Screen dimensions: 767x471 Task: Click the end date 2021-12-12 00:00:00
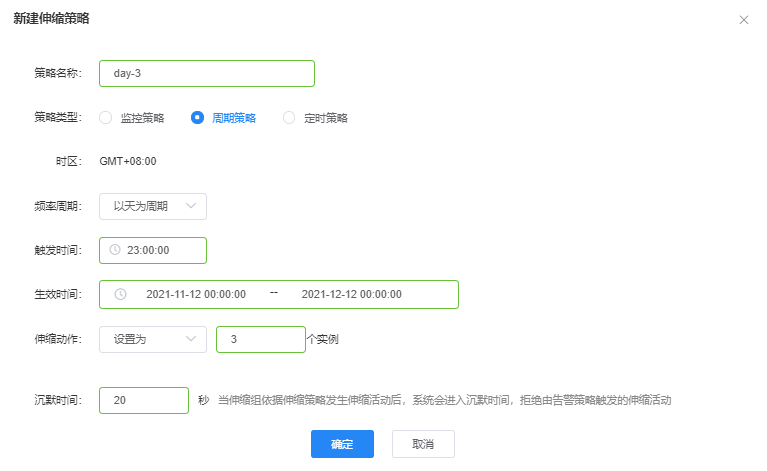point(351,294)
